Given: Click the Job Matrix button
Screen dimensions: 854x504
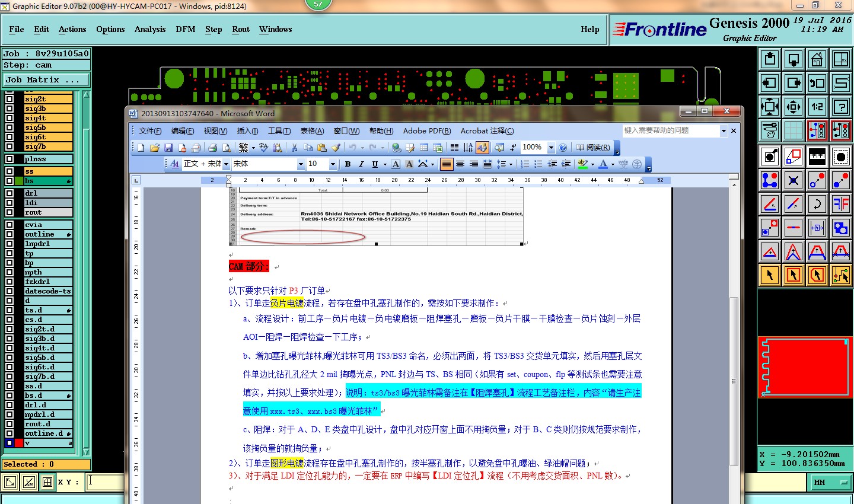Looking at the screenshot, I should coord(46,79).
